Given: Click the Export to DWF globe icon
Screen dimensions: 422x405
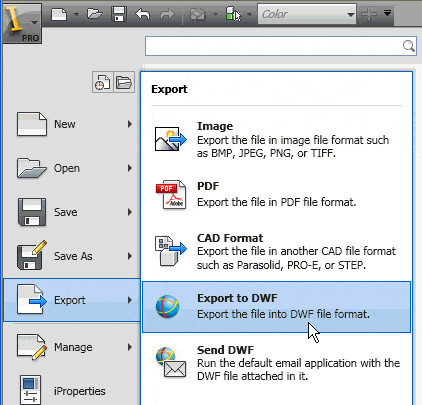Looking at the screenshot, I should pyautogui.click(x=167, y=306).
